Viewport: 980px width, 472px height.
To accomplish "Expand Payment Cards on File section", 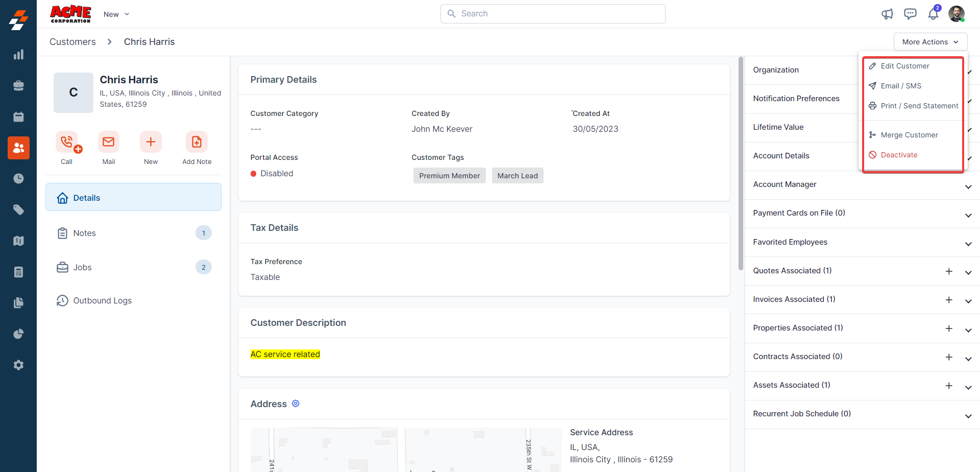I will (x=968, y=215).
